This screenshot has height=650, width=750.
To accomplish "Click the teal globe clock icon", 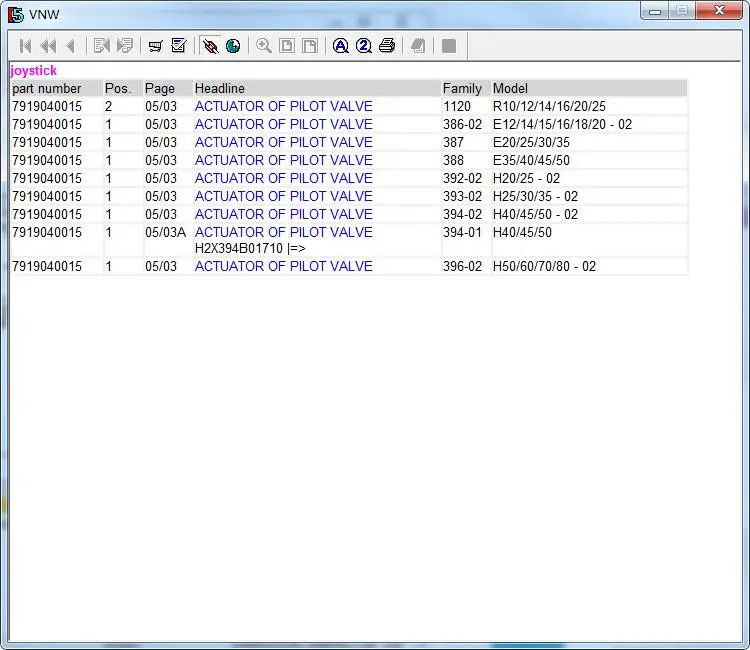I will (233, 46).
